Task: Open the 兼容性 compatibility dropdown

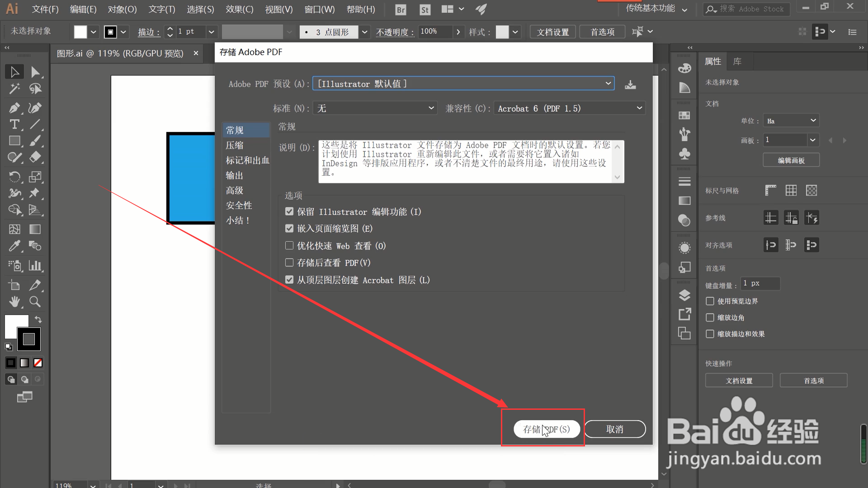Action: (570, 108)
